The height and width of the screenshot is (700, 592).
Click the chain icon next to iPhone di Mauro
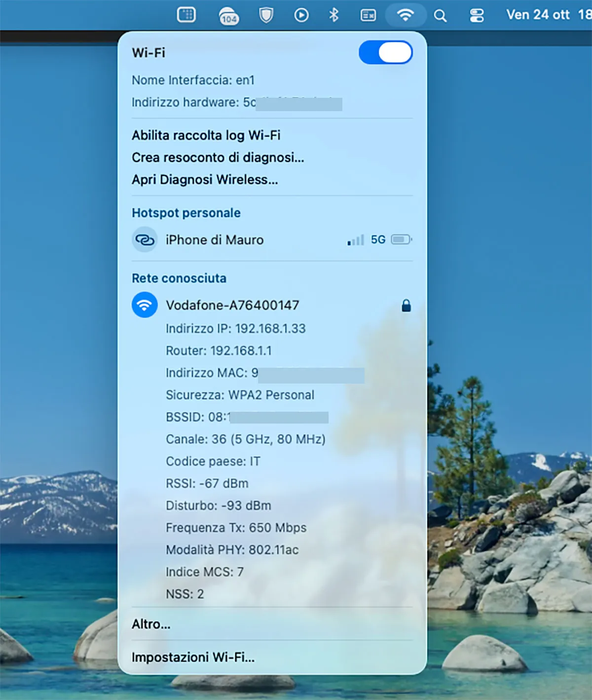[144, 239]
